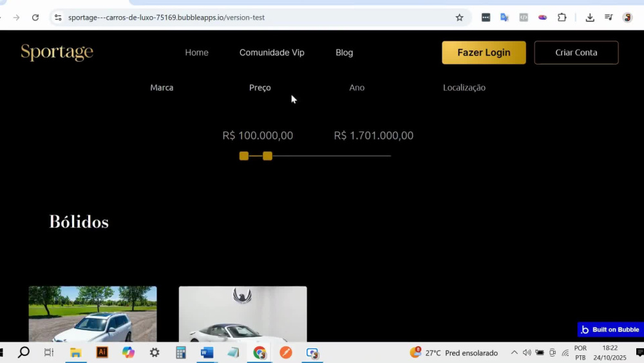644x363 pixels.
Task: Click the address bar URL field
Action: [259, 17]
